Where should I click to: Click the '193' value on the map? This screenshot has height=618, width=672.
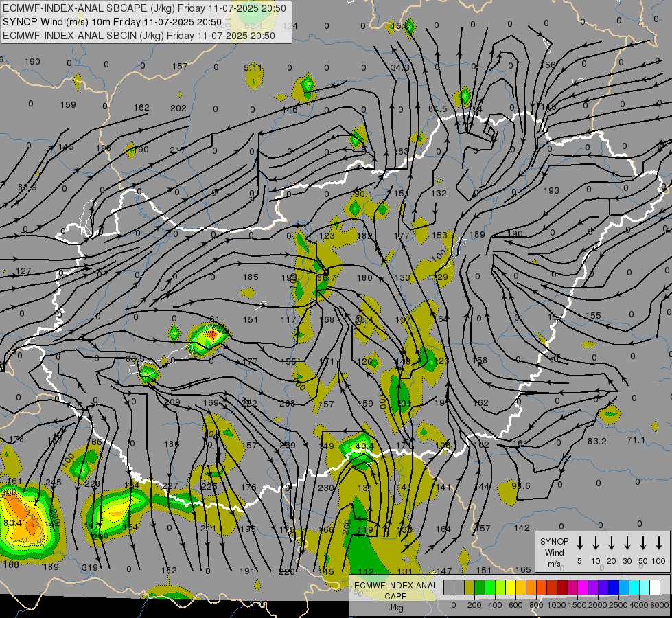click(551, 190)
